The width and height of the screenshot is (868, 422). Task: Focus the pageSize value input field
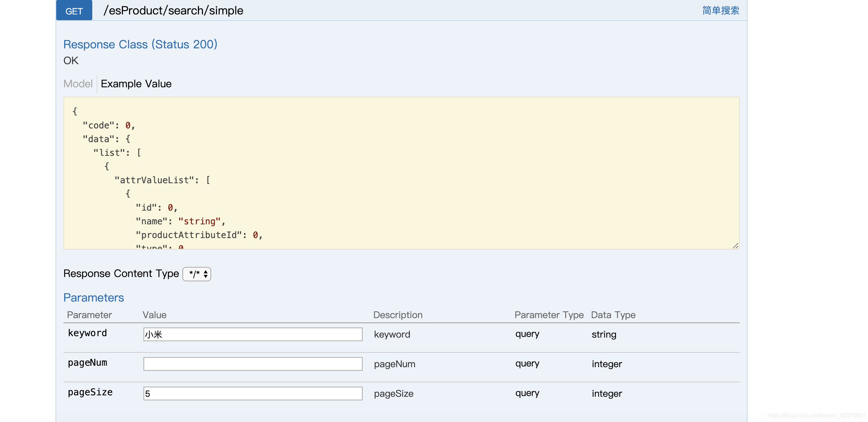coord(253,394)
